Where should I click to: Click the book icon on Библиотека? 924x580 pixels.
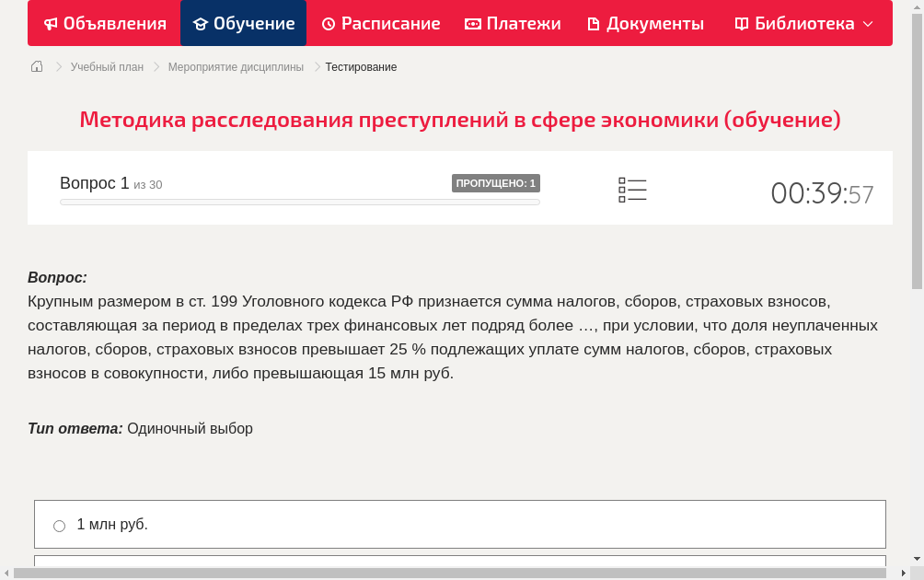[x=741, y=23]
